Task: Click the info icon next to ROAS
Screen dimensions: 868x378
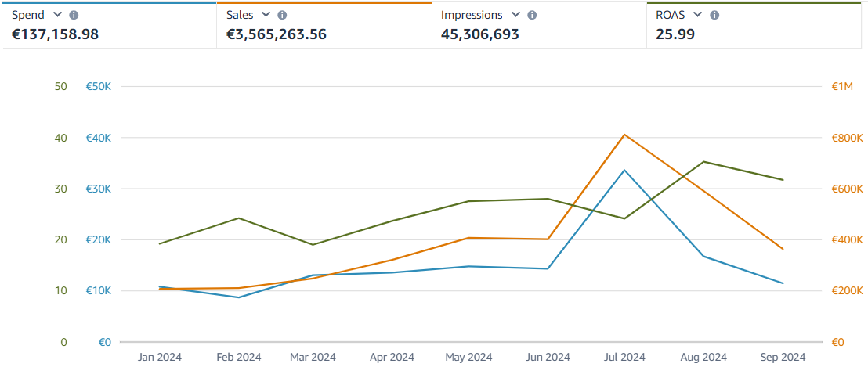Action: coord(714,15)
